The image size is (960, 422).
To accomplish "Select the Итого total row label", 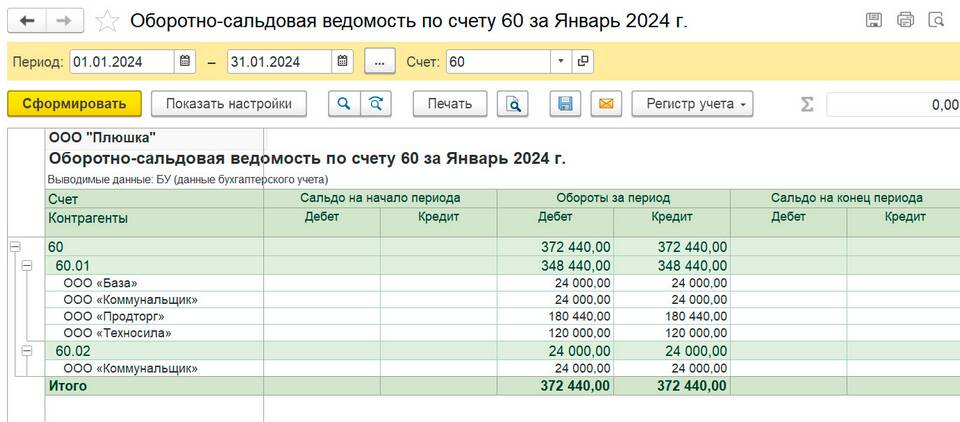I will point(67,386).
